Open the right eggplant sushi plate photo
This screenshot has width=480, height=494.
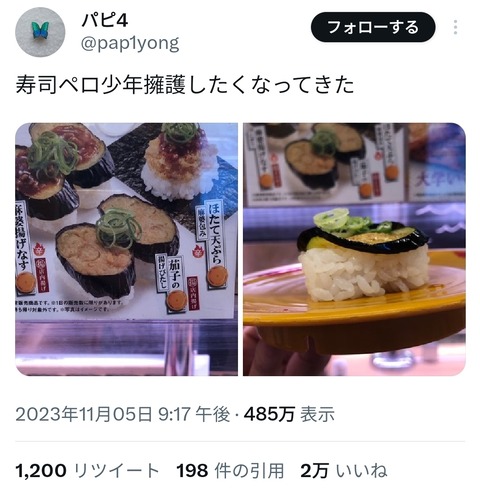coord(354,249)
